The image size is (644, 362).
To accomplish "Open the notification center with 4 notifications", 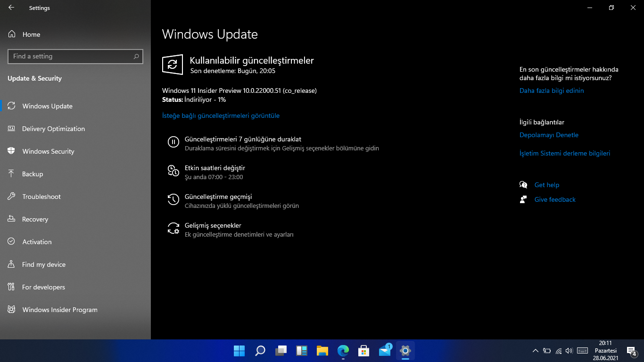I will (x=631, y=351).
